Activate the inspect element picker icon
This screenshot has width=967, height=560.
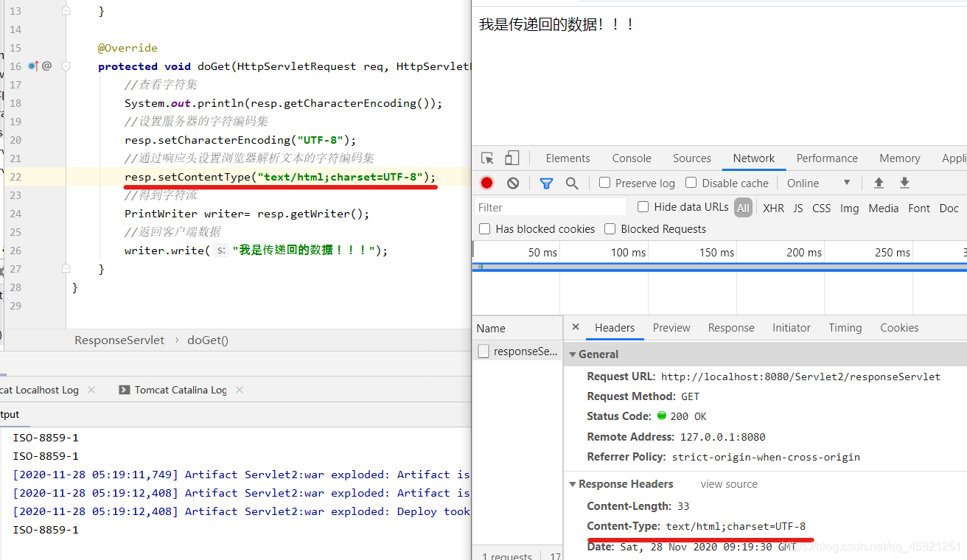tap(487, 158)
